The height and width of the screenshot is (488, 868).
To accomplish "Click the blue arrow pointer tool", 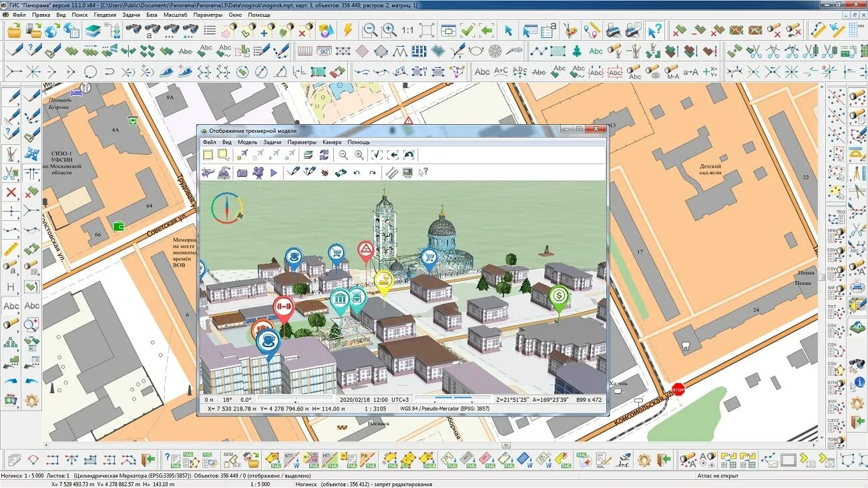I will (509, 30).
